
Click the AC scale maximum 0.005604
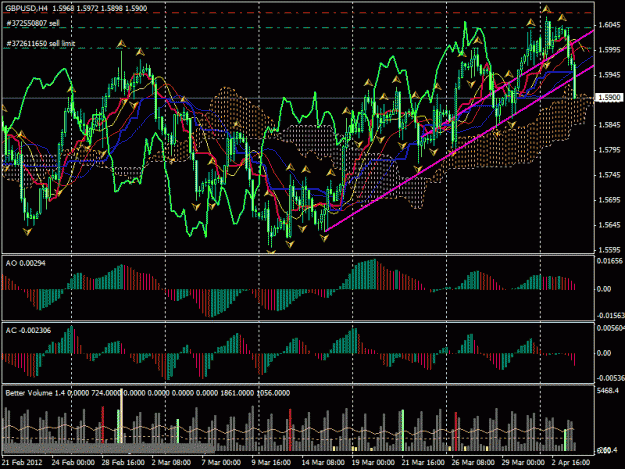pyautogui.click(x=610, y=328)
